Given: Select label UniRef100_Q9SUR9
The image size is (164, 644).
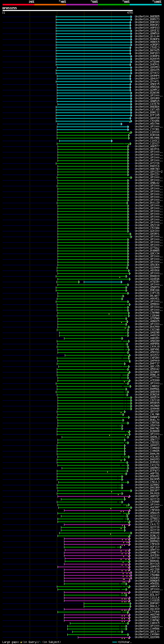Looking at the screenshot, I should (x=147, y=98).
